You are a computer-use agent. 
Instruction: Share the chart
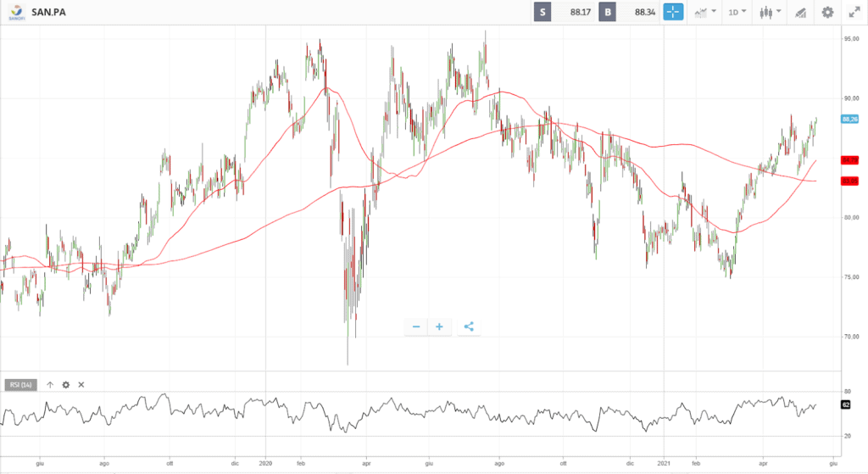[x=469, y=326]
